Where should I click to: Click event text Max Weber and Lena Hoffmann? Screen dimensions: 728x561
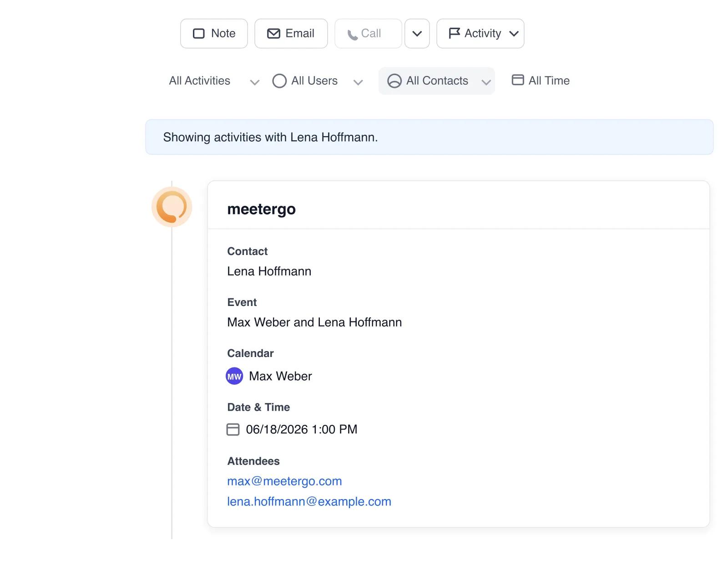pos(314,322)
